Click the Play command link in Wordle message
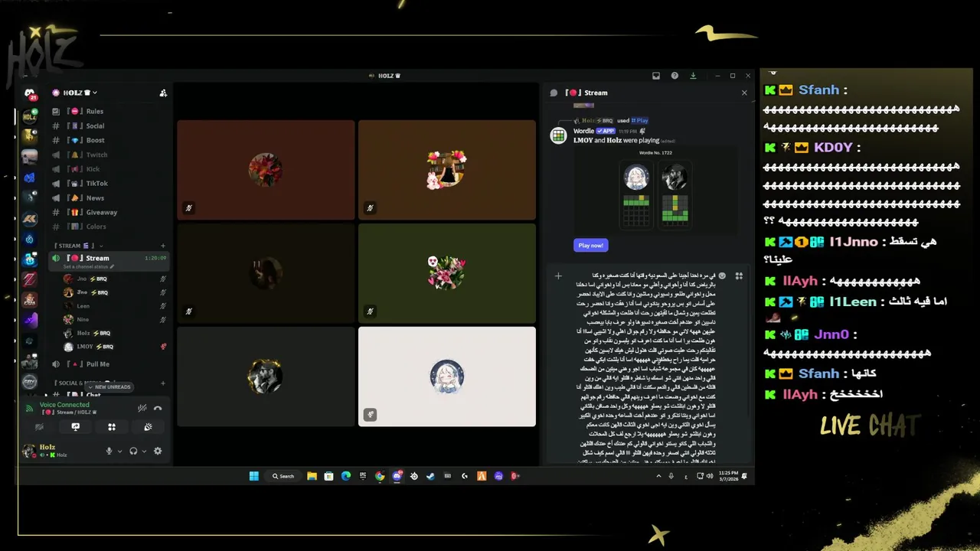Viewport: 980px width, 551px height. pos(640,120)
